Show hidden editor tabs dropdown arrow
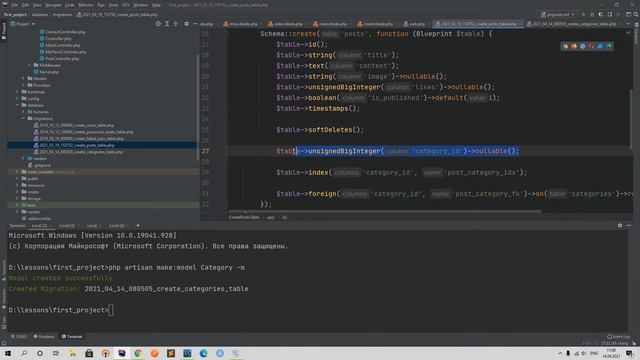The height and width of the screenshot is (360, 640). (x=628, y=24)
